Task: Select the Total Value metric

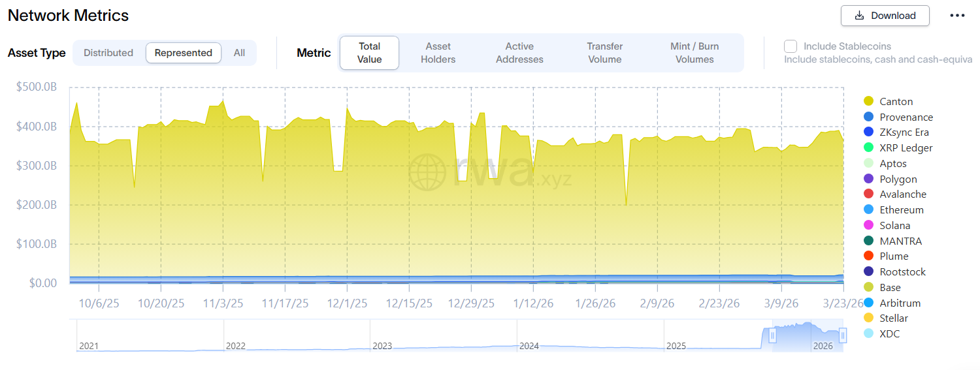Action: (x=369, y=53)
